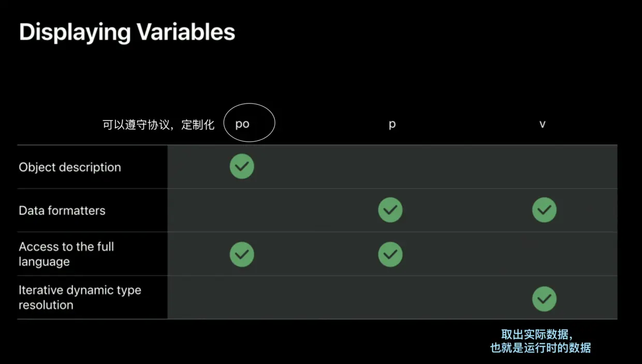Click the v checkmark for Iterative dynamic type resolution
Image resolution: width=642 pixels, height=364 pixels.
tap(544, 299)
